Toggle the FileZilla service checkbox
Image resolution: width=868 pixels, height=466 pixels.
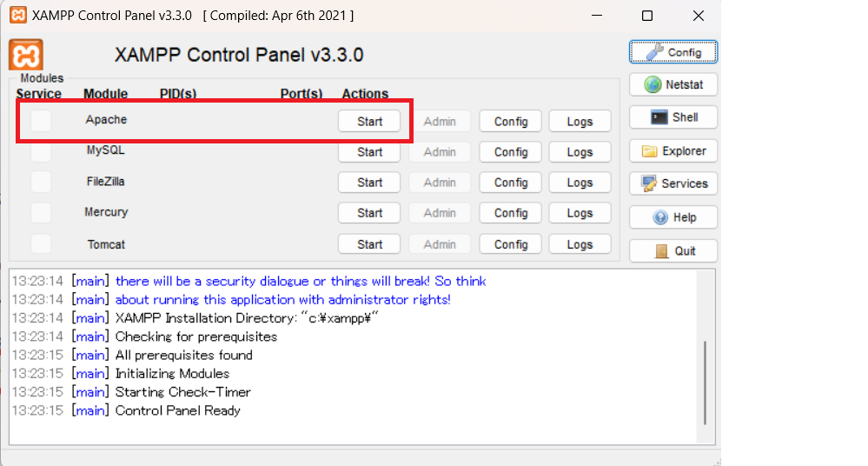[41, 182]
